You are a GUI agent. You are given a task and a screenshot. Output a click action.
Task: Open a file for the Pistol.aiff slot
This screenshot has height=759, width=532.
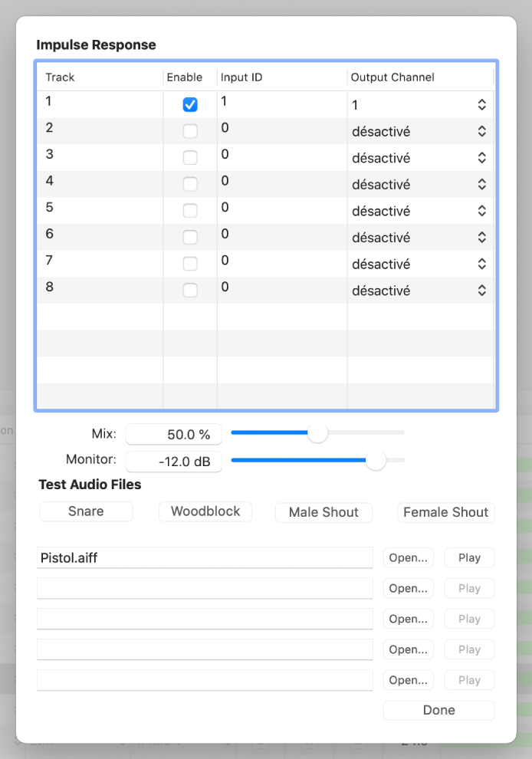tap(408, 557)
